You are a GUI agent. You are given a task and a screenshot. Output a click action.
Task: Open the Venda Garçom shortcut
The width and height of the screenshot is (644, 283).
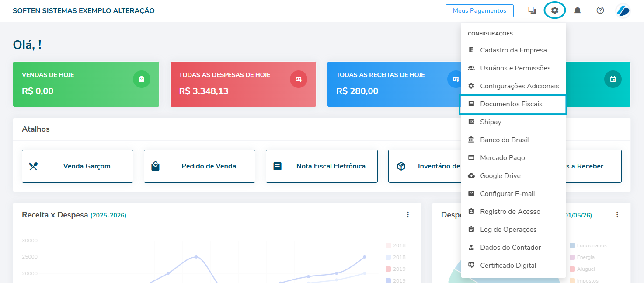click(77, 166)
